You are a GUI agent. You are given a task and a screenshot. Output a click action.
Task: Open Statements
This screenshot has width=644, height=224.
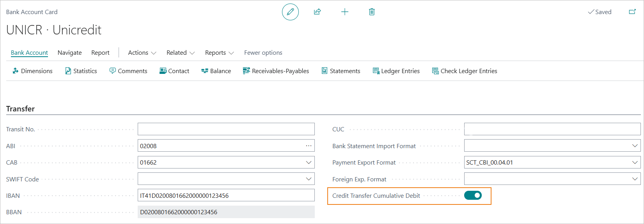(341, 71)
